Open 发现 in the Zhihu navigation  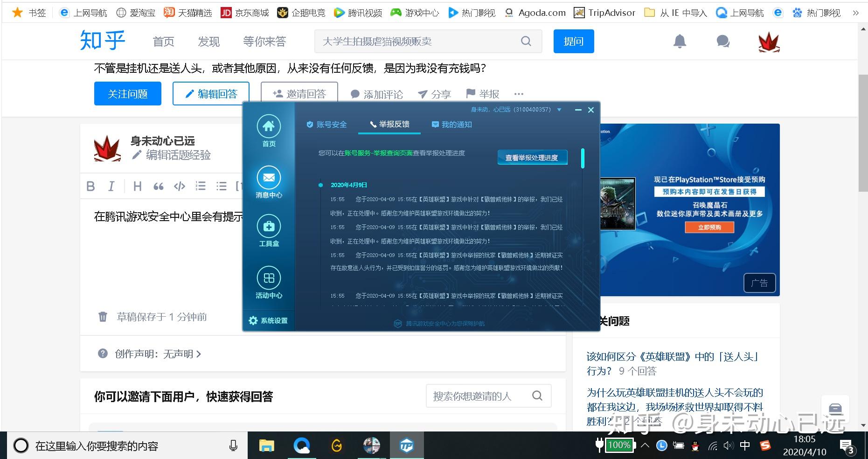pyautogui.click(x=208, y=42)
